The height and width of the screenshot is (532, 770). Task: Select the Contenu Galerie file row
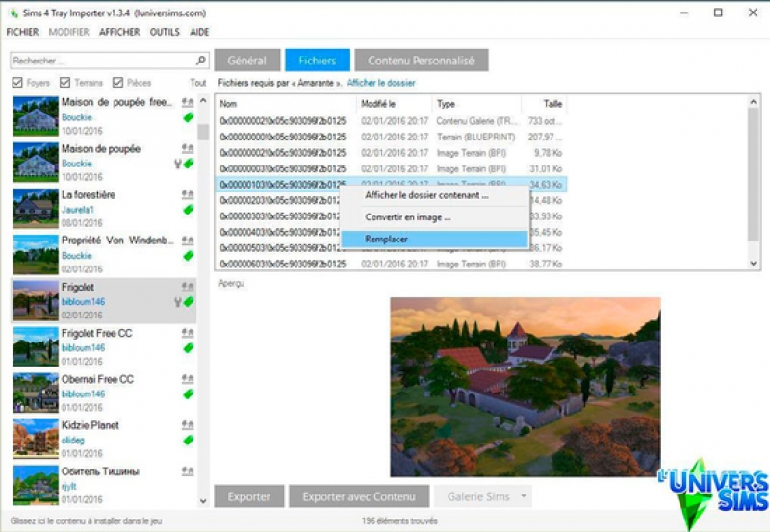392,121
